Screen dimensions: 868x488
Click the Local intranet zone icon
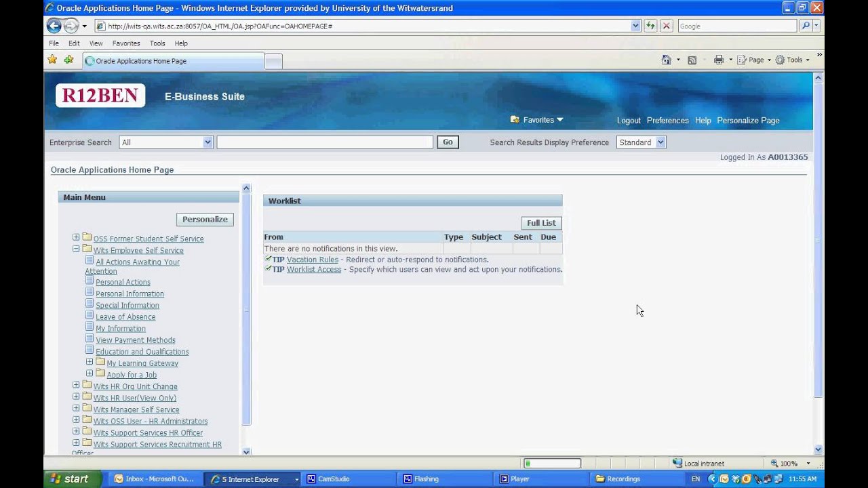pos(677,463)
